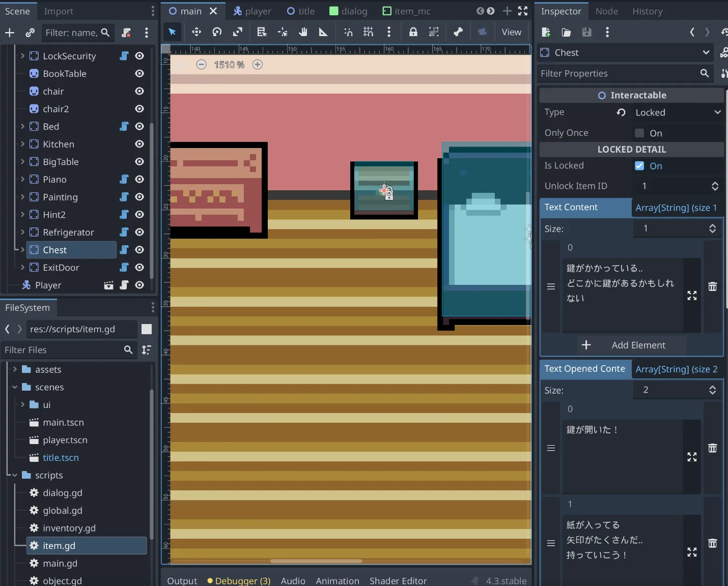This screenshot has height=586, width=728.
Task: Open script attached to Chest node
Action: click(124, 250)
